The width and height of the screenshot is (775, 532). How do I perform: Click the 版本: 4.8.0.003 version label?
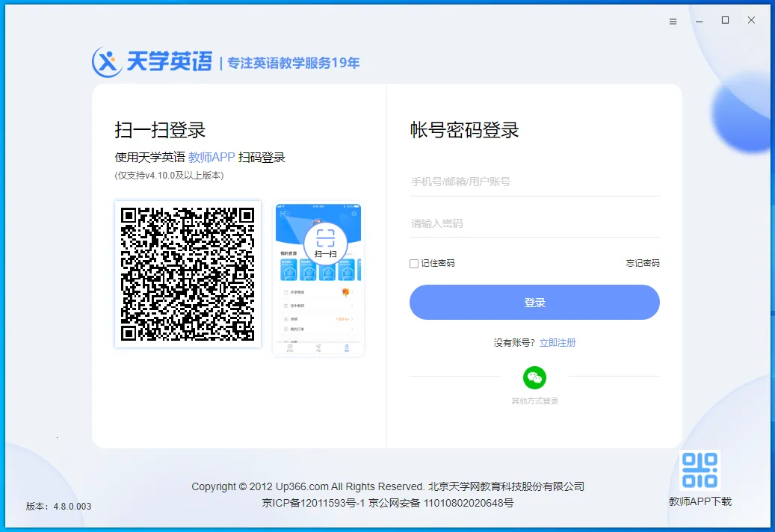(57, 507)
